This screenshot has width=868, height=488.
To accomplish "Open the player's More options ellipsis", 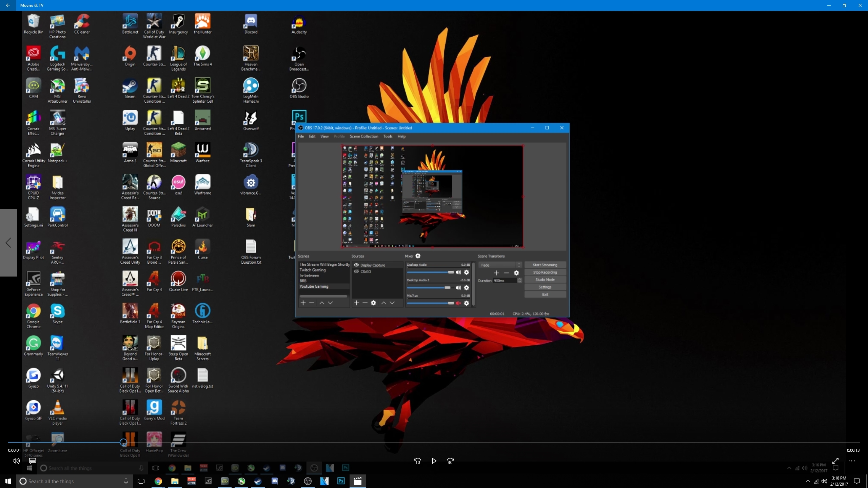I will click(x=852, y=461).
